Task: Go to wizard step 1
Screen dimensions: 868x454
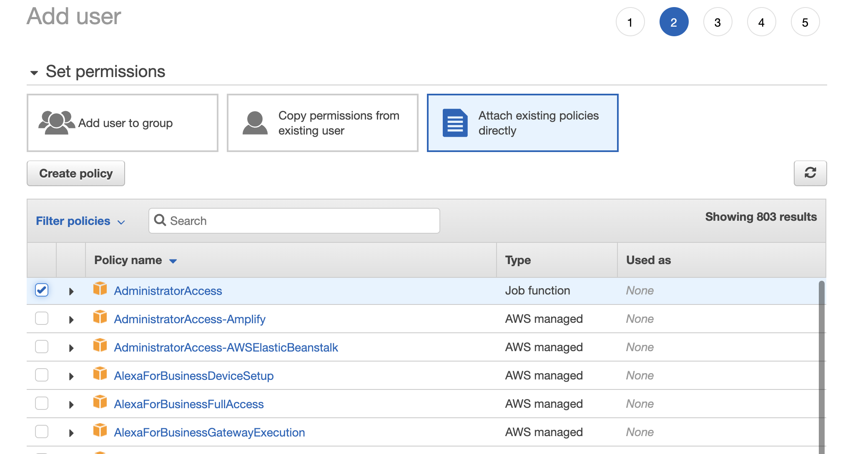Action: pyautogui.click(x=630, y=22)
